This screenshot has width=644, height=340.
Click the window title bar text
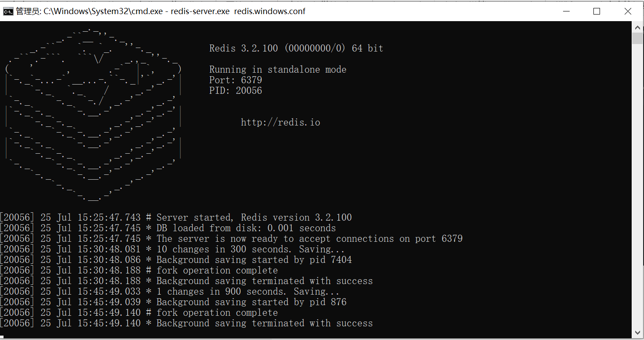pos(161,11)
